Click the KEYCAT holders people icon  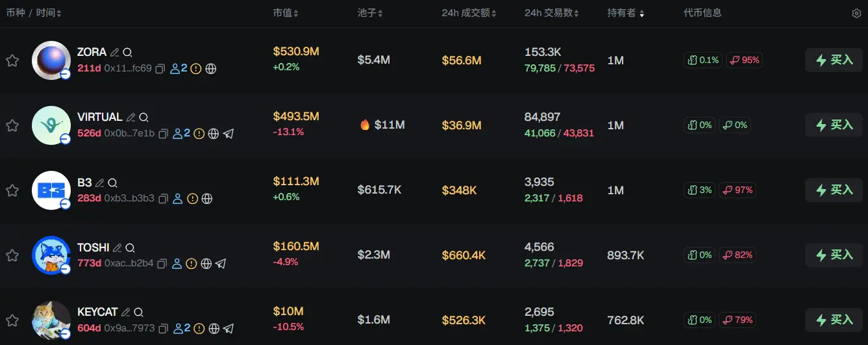point(179,328)
